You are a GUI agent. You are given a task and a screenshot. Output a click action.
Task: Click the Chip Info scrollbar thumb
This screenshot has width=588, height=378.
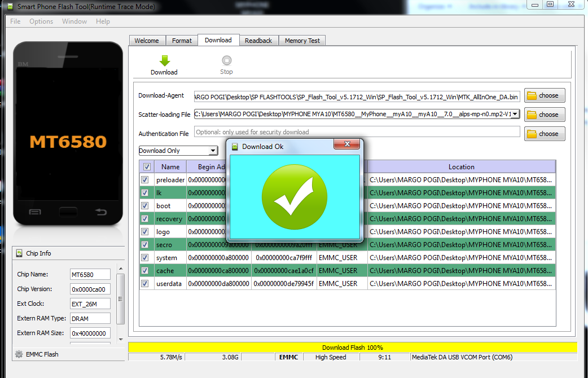[120, 299]
